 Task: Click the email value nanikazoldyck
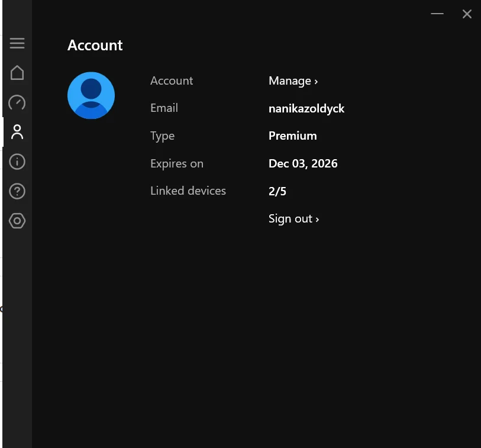(x=306, y=109)
